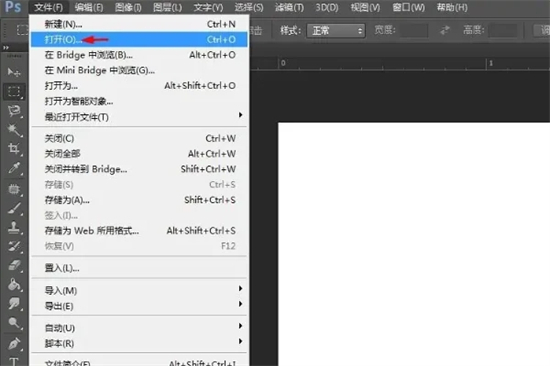This screenshot has width=550, height=366.
Task: Select the Lasso tool
Action: coord(14,111)
